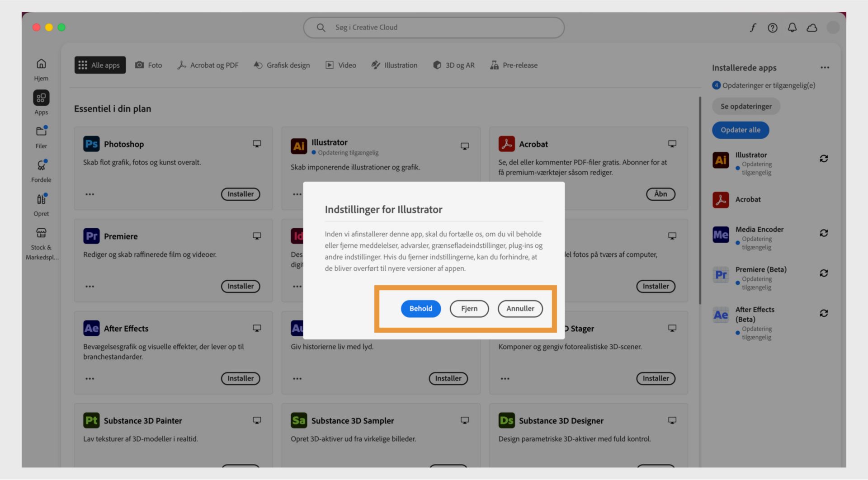The height and width of the screenshot is (480, 868).
Task: Install Premiere with Installer button
Action: click(x=241, y=287)
